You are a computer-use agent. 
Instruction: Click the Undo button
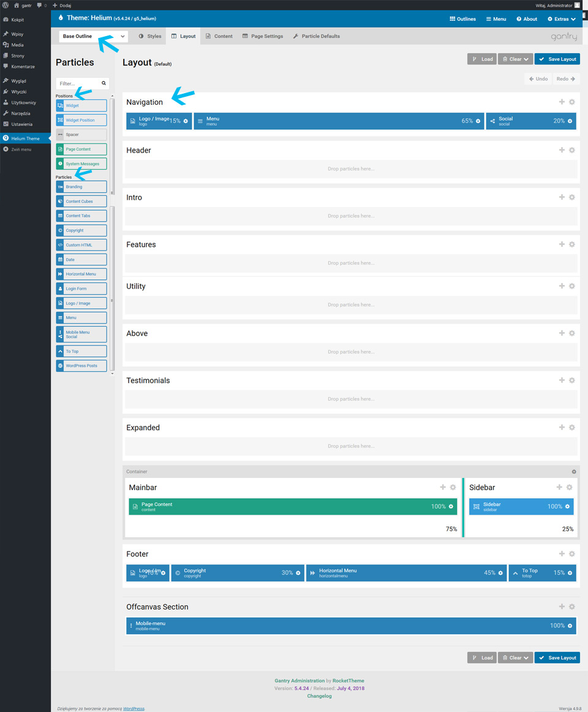click(538, 79)
